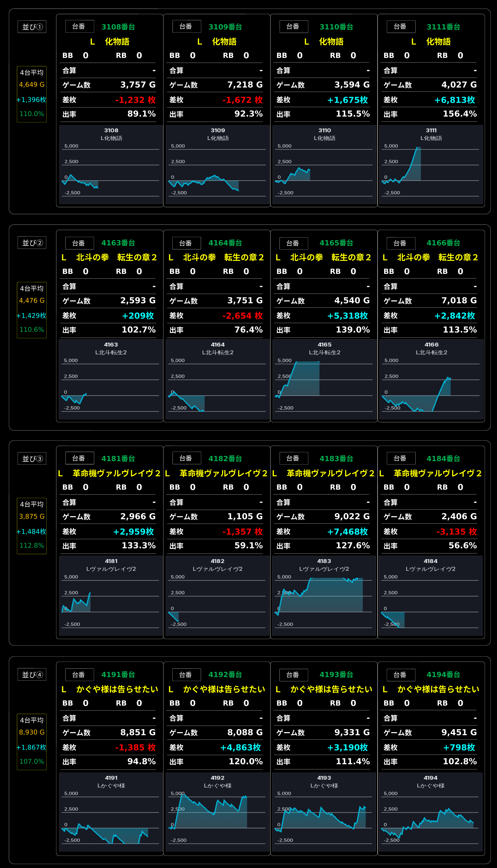
Task: Click the cyan difference +2,959枚
Action: coord(134,531)
